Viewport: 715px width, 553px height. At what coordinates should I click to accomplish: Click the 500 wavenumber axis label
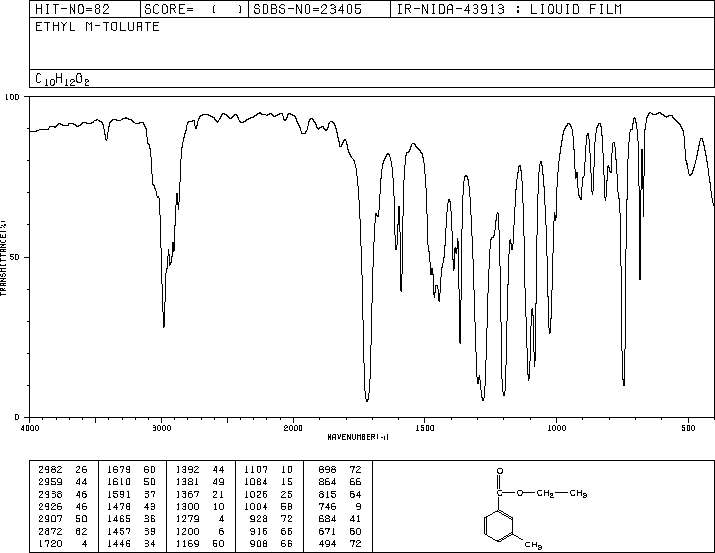[688, 428]
